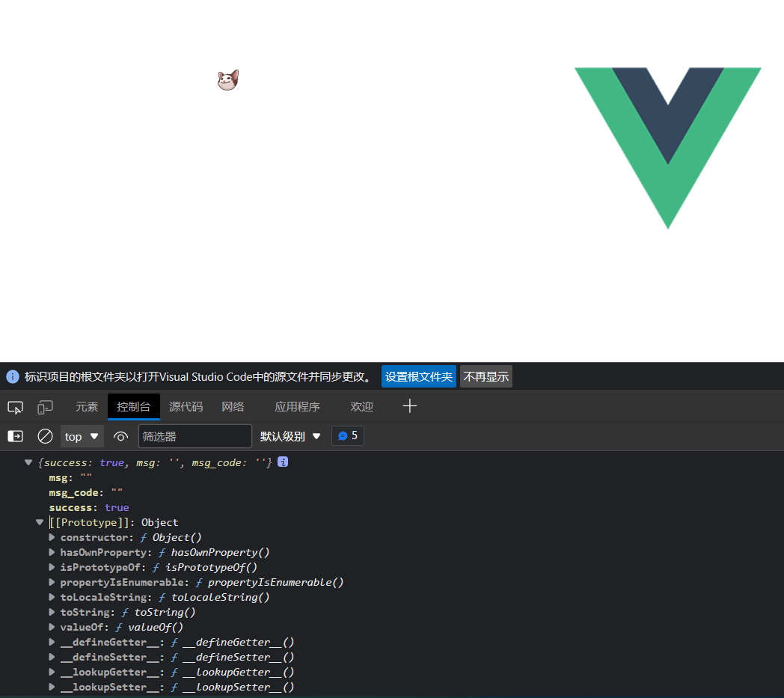Open the 源代码 tab
This screenshot has width=784, height=698.
coord(186,406)
